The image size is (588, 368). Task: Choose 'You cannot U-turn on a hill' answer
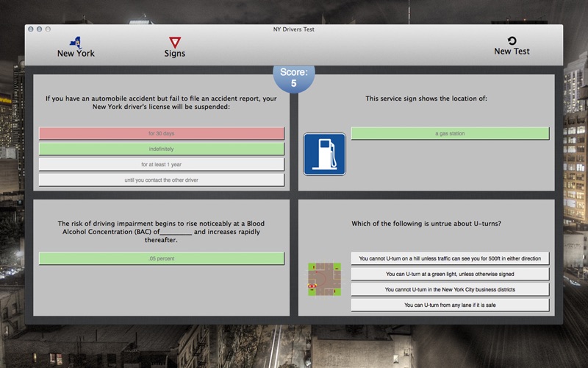click(x=450, y=258)
